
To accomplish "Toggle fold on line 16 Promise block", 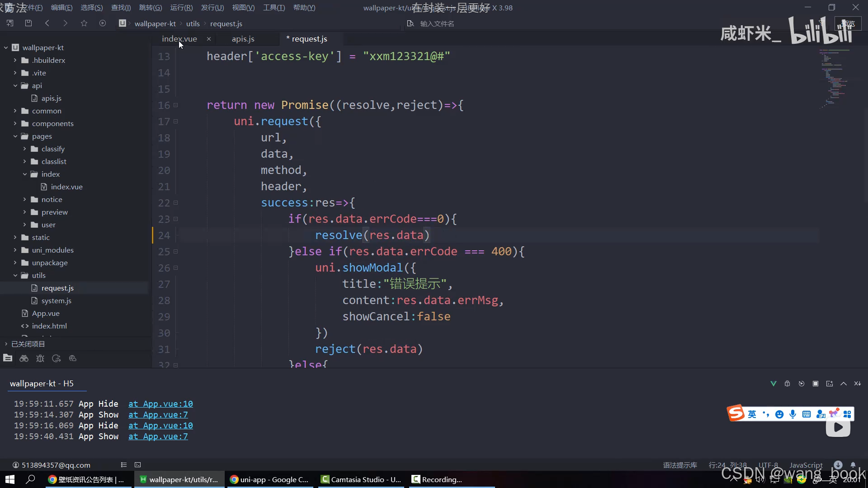I will (176, 105).
